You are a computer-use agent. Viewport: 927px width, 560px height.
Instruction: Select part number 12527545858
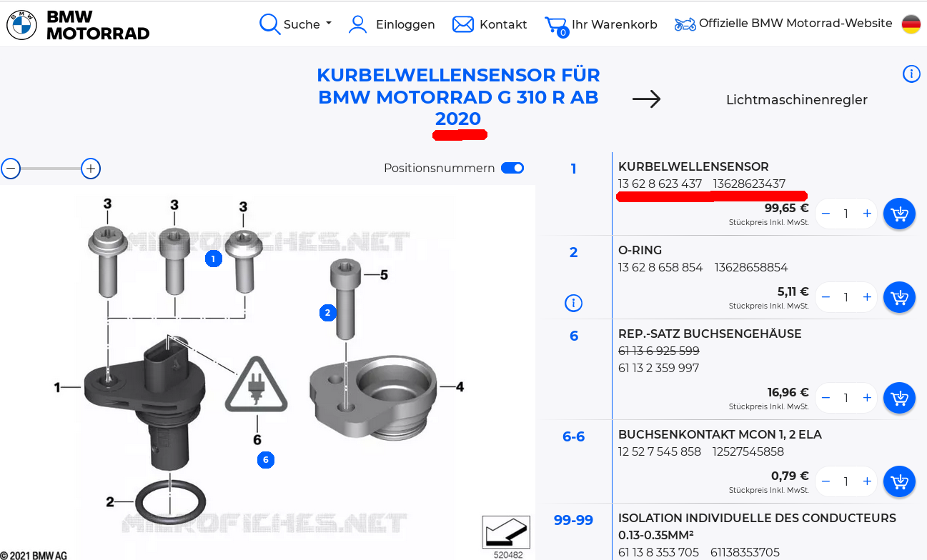click(748, 451)
